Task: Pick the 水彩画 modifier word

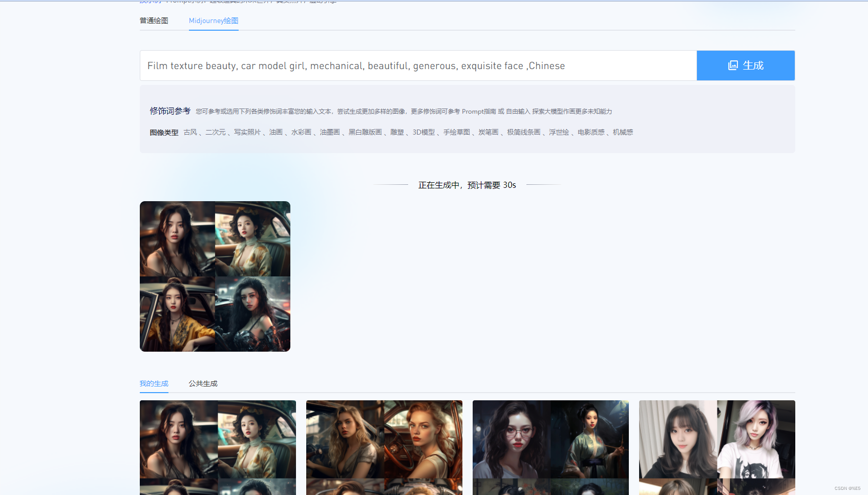Action: [x=301, y=132]
